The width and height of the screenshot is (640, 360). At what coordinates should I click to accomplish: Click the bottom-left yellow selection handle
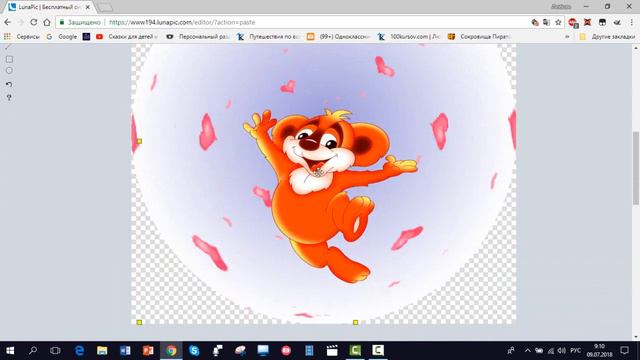tap(139, 322)
